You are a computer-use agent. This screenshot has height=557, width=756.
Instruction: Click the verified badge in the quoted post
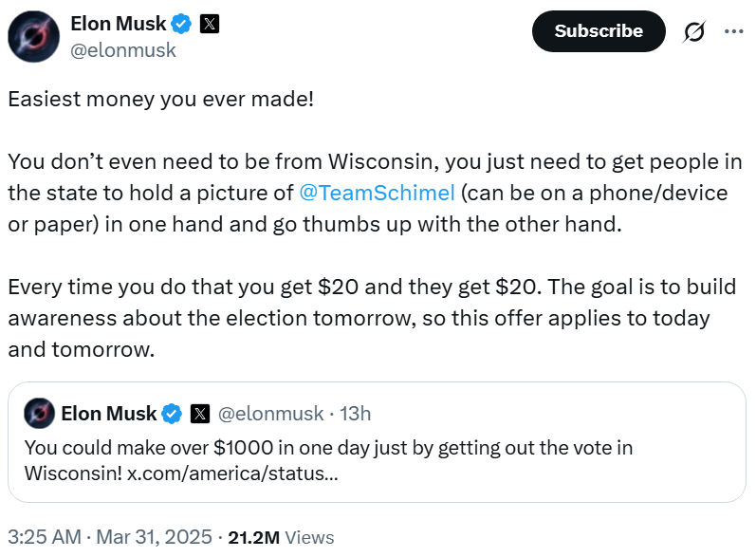tap(172, 414)
